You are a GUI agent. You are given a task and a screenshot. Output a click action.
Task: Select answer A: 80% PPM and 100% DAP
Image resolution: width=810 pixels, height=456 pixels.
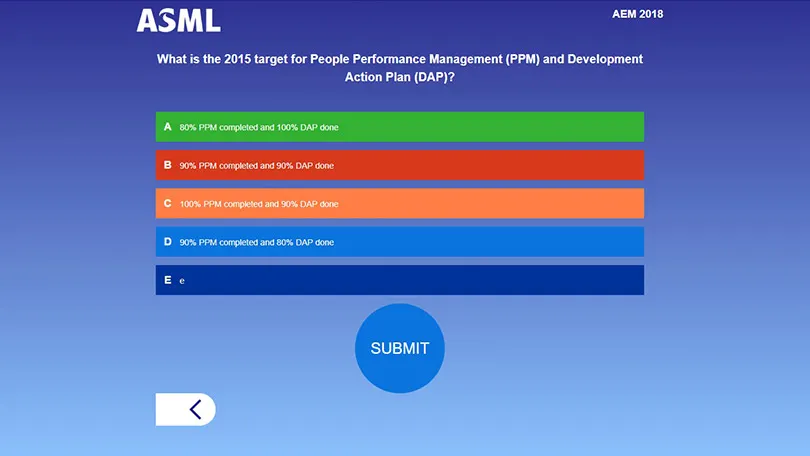pyautogui.click(x=400, y=127)
